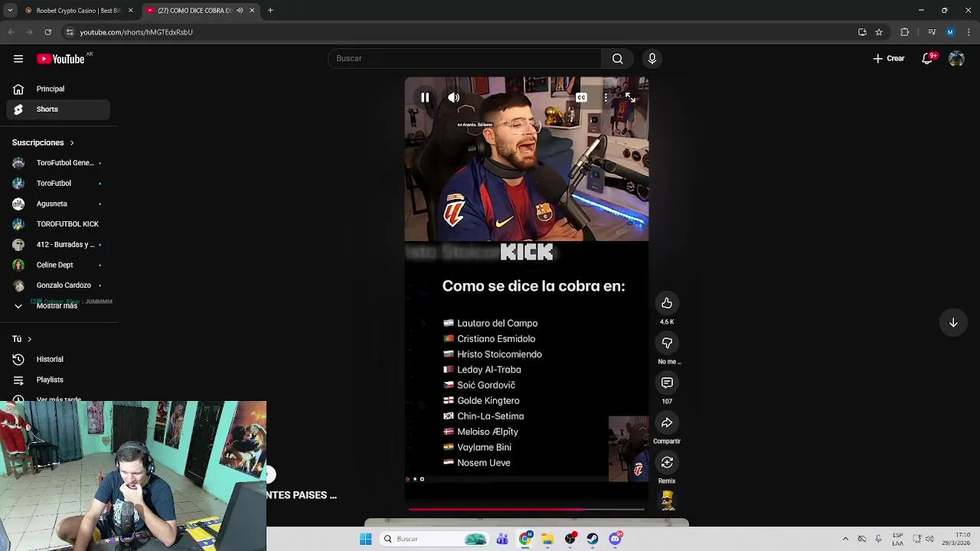Open YouTube notifications bell
The height and width of the screenshot is (551, 980).
tap(929, 58)
